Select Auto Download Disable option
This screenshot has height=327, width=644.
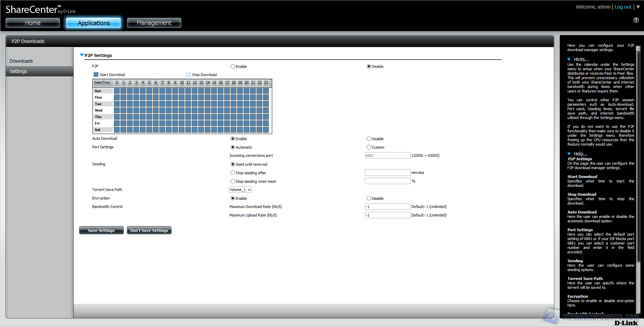click(x=369, y=139)
